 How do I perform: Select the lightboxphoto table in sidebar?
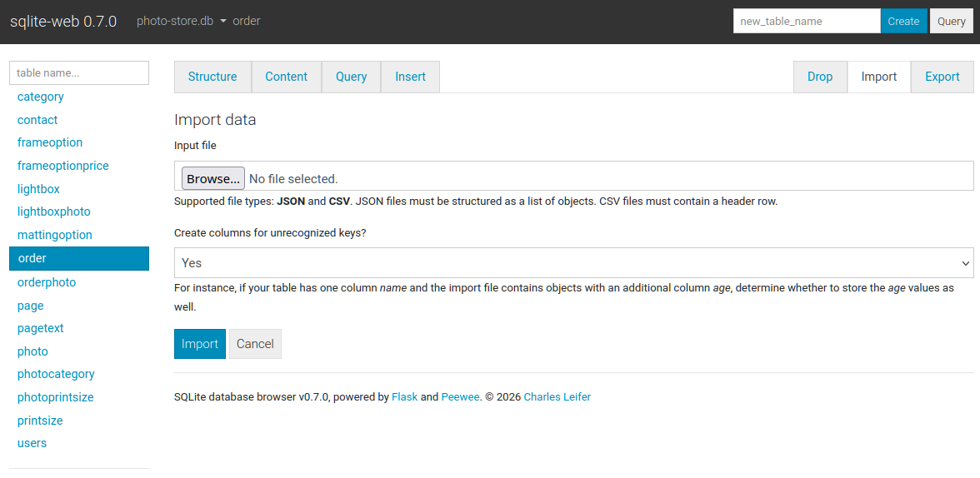[54, 212]
